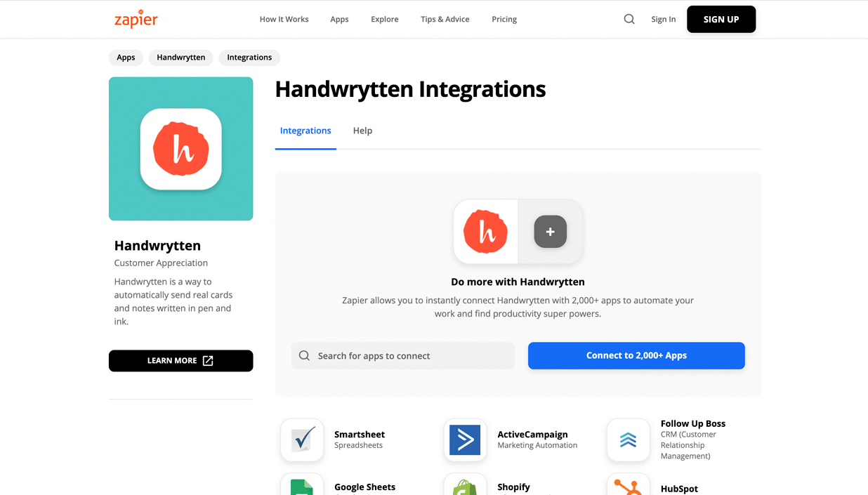Screen dimensions: 868x495
Task: Open the How It Works menu
Action: point(284,19)
